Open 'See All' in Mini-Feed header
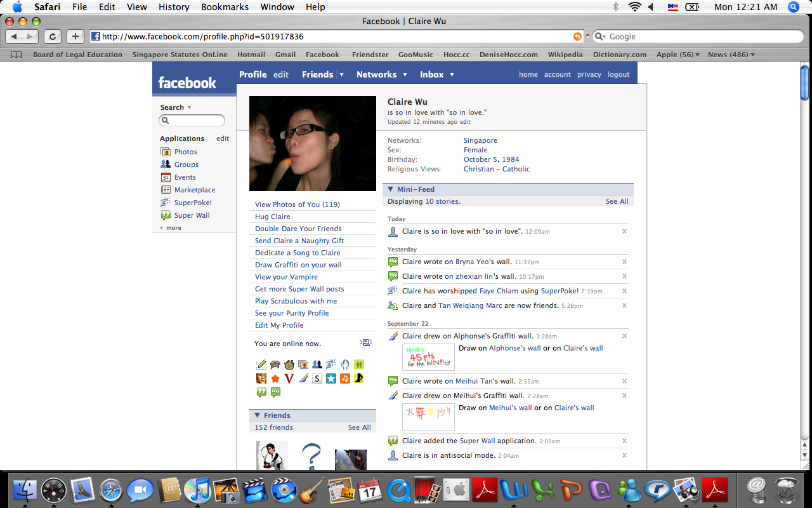The height and width of the screenshot is (508, 812). click(617, 201)
